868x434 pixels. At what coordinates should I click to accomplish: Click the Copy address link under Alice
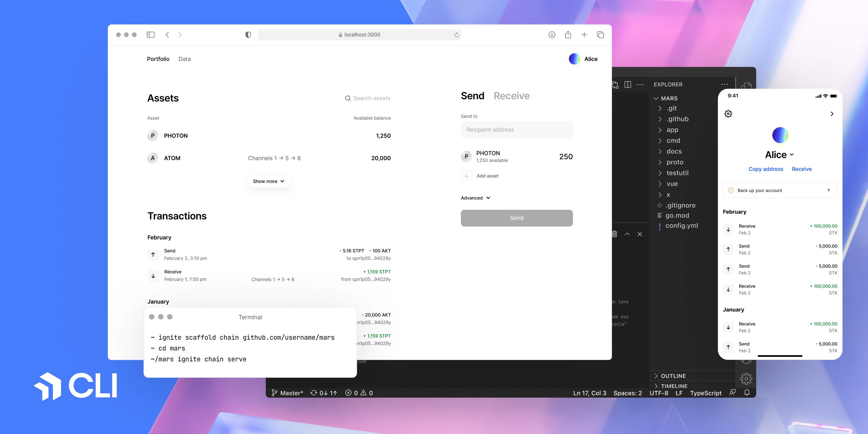766,169
